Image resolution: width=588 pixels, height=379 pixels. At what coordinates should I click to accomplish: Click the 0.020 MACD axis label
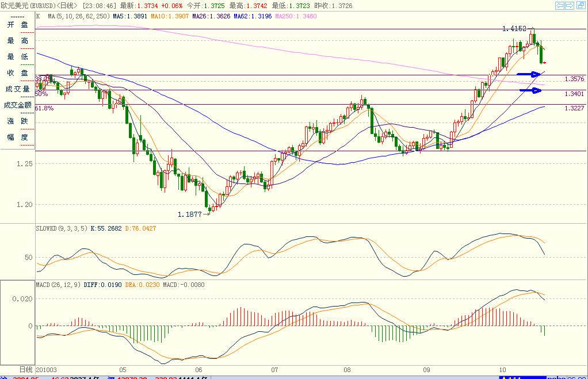click(22, 299)
